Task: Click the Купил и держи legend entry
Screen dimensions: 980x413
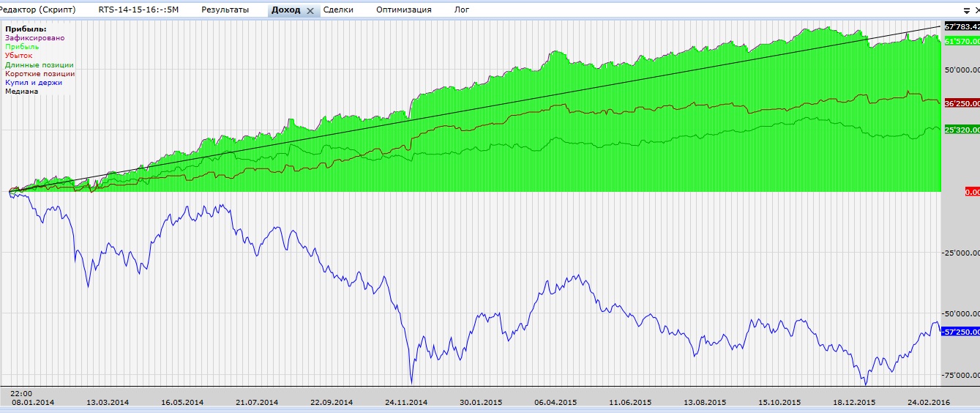Action: (x=33, y=83)
